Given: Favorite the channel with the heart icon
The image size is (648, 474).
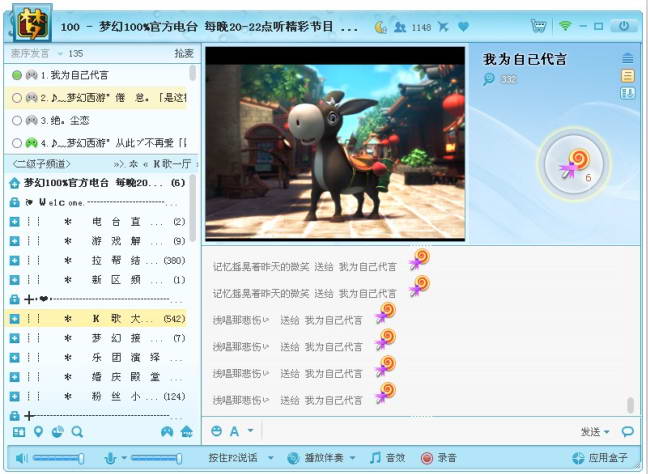Looking at the screenshot, I should pos(464,27).
